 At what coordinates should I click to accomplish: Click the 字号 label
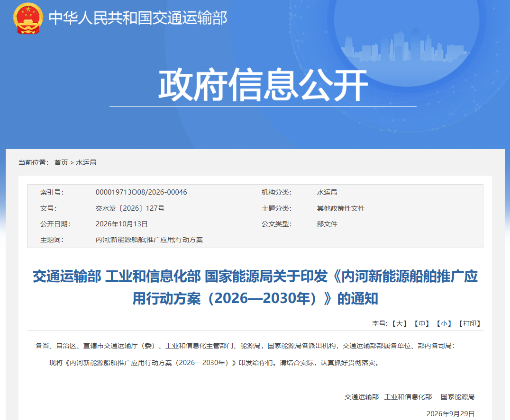point(380,323)
